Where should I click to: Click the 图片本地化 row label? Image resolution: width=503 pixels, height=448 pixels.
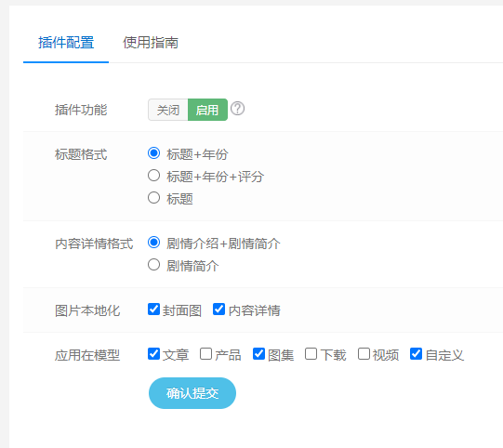point(87,310)
